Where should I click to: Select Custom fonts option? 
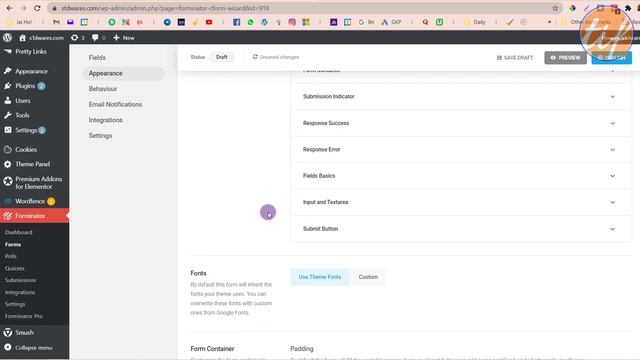point(368,277)
